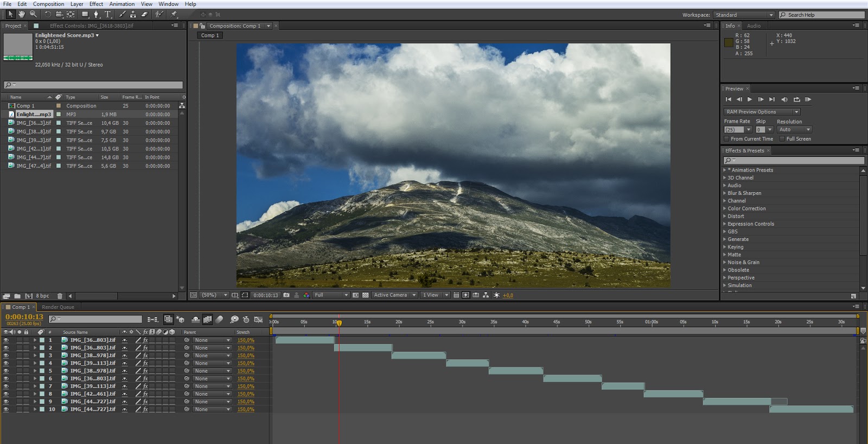The height and width of the screenshot is (444, 868).
Task: Enable Motion Blur for all layers
Action: point(219,320)
